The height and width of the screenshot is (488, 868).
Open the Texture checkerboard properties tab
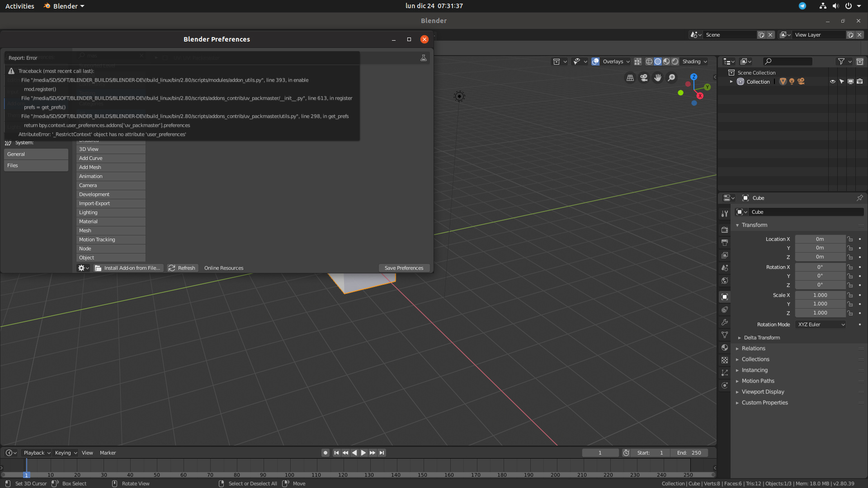point(725,360)
